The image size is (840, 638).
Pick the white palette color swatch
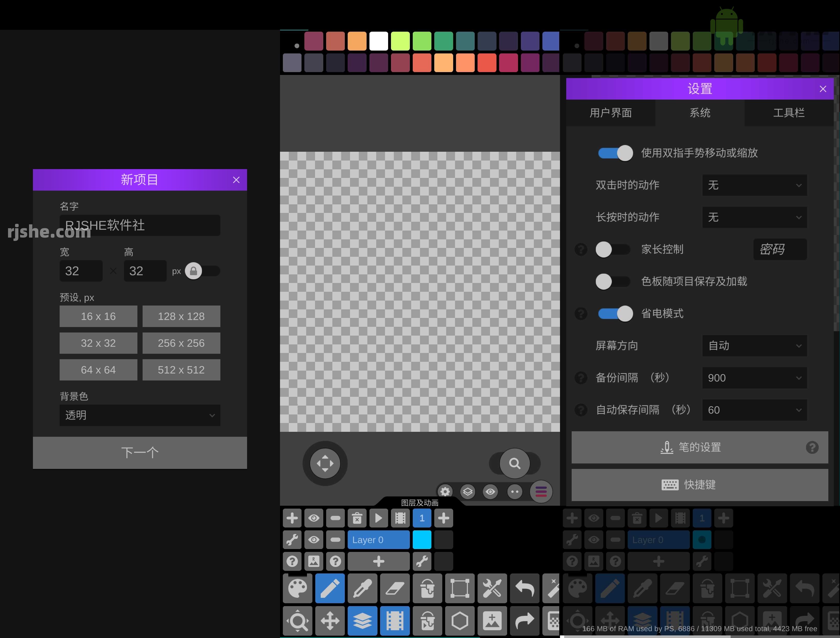click(379, 41)
